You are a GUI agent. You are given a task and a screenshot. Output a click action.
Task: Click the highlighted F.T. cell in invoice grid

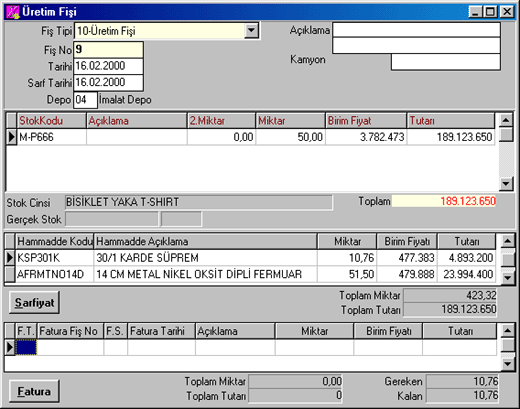pyautogui.click(x=26, y=347)
